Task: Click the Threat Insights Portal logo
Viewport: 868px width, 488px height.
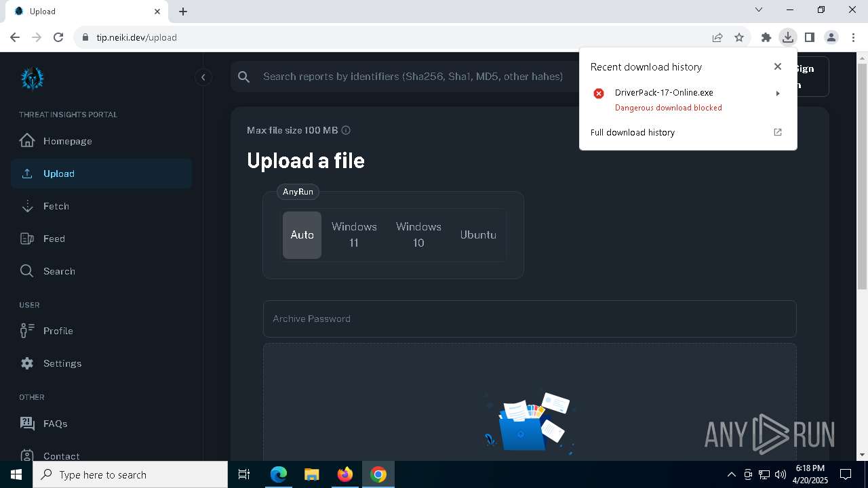Action: pos(32,78)
